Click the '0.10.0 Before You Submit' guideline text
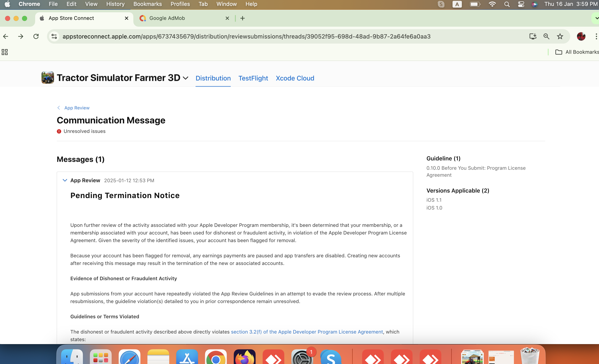Viewport: 599px width, 364px height. click(476, 172)
